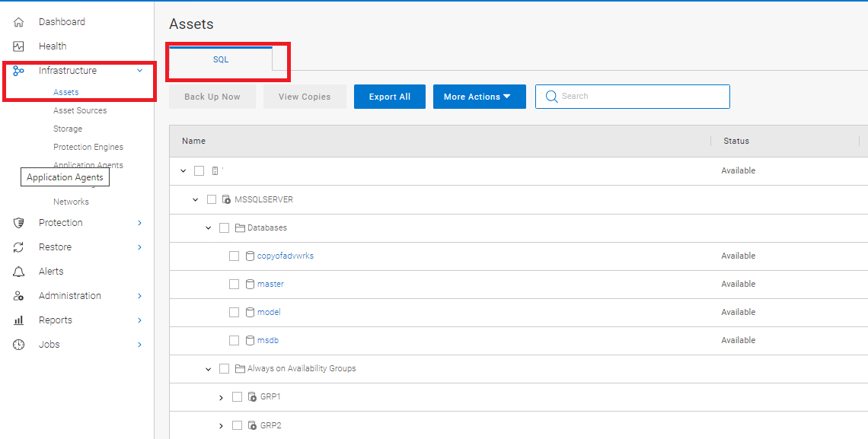Image resolution: width=868 pixels, height=439 pixels.
Task: Open the More Actions dropdown
Action: pyautogui.click(x=479, y=96)
